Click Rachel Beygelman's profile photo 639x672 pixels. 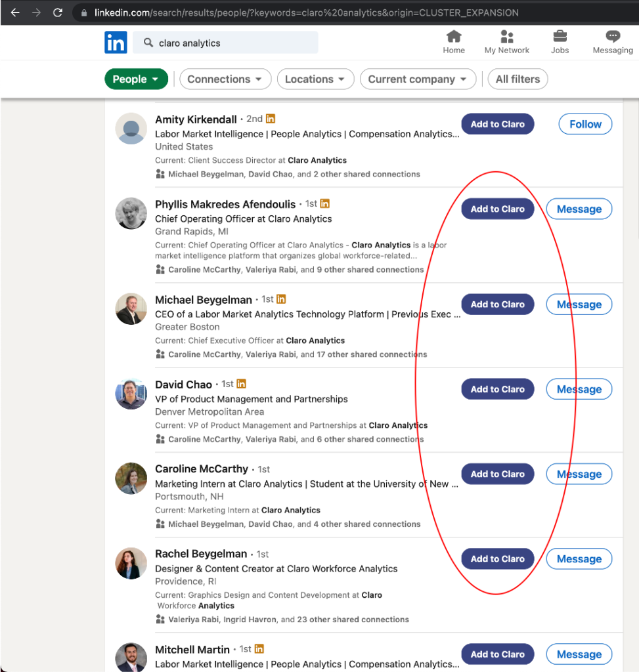point(131,563)
